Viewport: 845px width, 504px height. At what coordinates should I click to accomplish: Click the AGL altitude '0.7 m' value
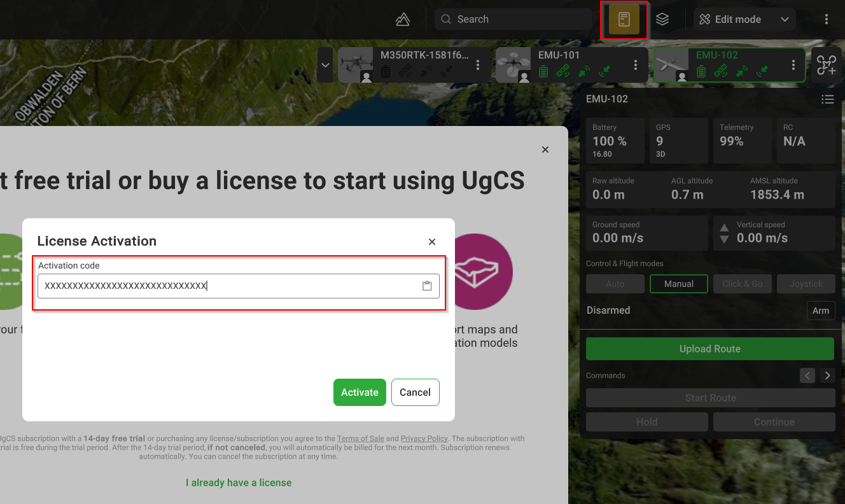tap(687, 195)
